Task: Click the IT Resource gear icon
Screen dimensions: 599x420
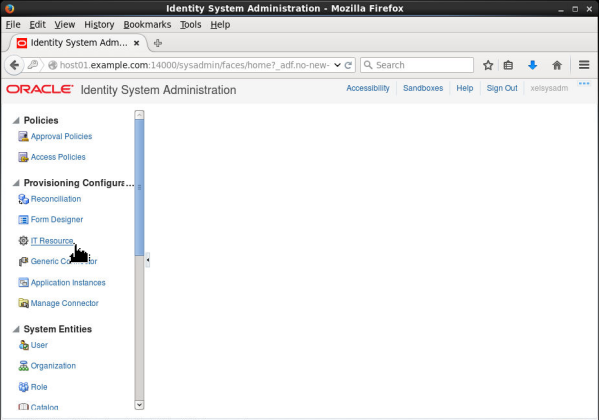Action: coord(23,241)
